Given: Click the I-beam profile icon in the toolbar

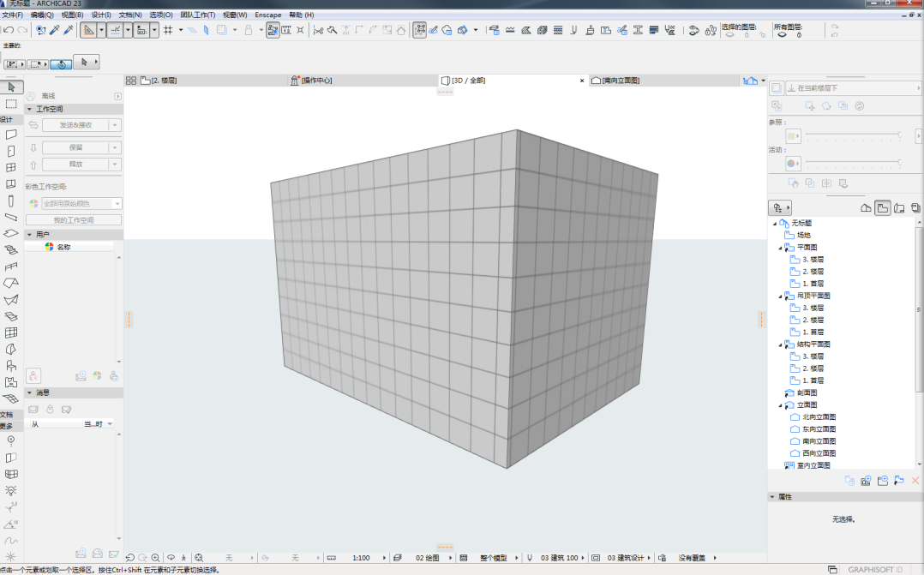Looking at the screenshot, I should coord(638,30).
